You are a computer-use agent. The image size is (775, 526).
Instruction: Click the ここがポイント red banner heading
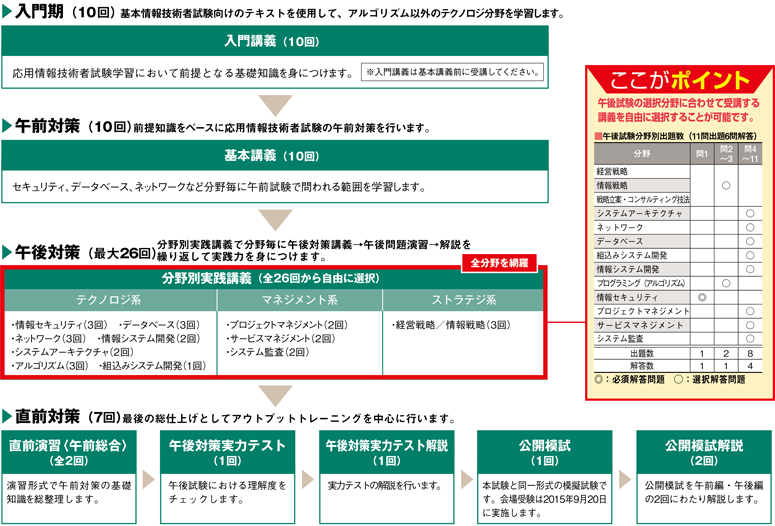coord(679,80)
